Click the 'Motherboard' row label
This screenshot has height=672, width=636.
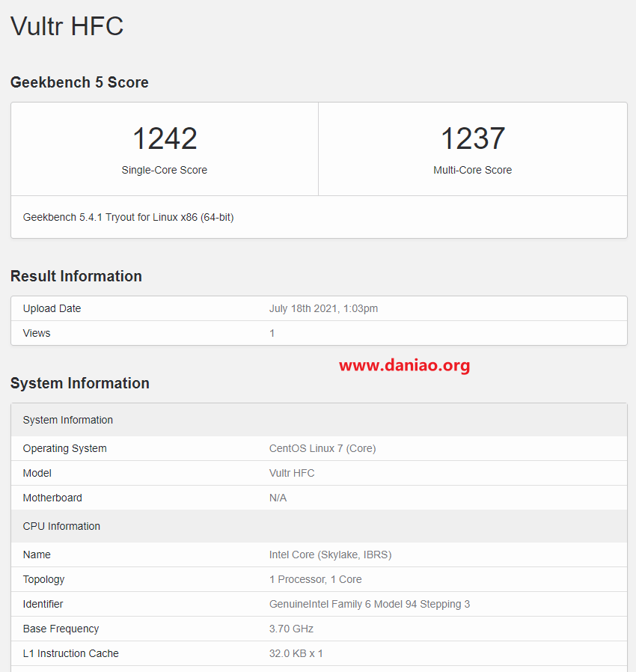(52, 498)
